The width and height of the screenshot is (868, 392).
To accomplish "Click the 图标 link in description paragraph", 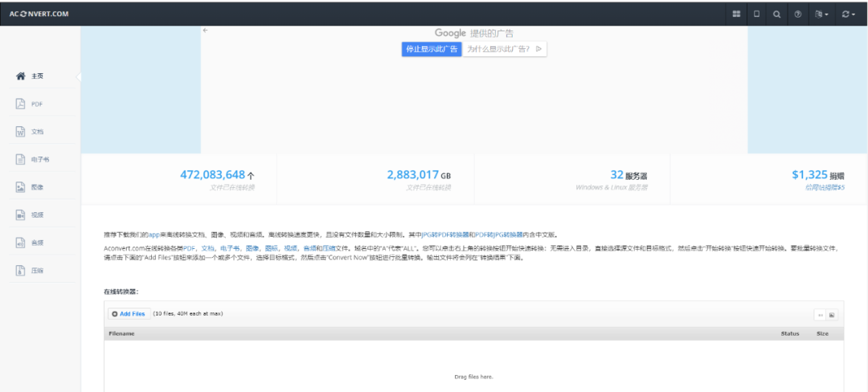I will 272,248.
